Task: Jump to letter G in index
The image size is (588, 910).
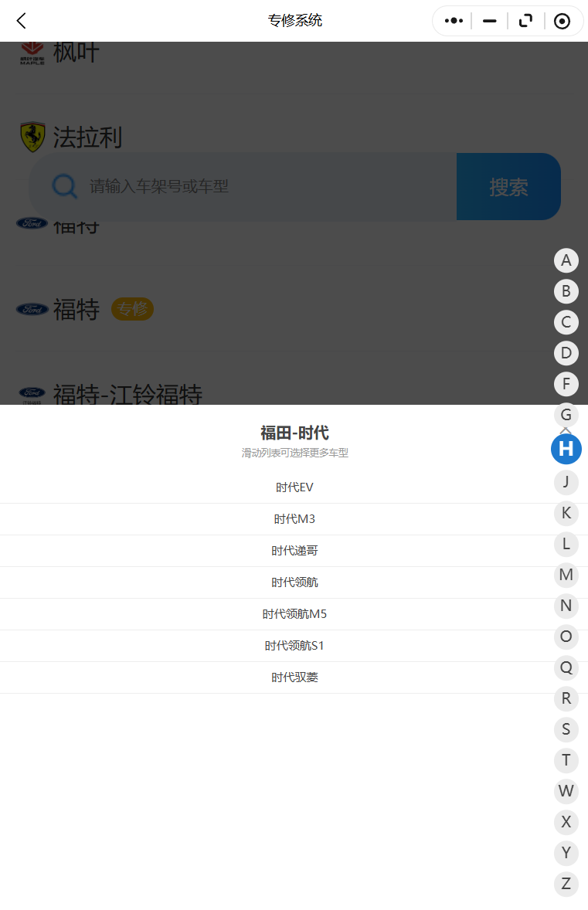Action: tap(566, 414)
